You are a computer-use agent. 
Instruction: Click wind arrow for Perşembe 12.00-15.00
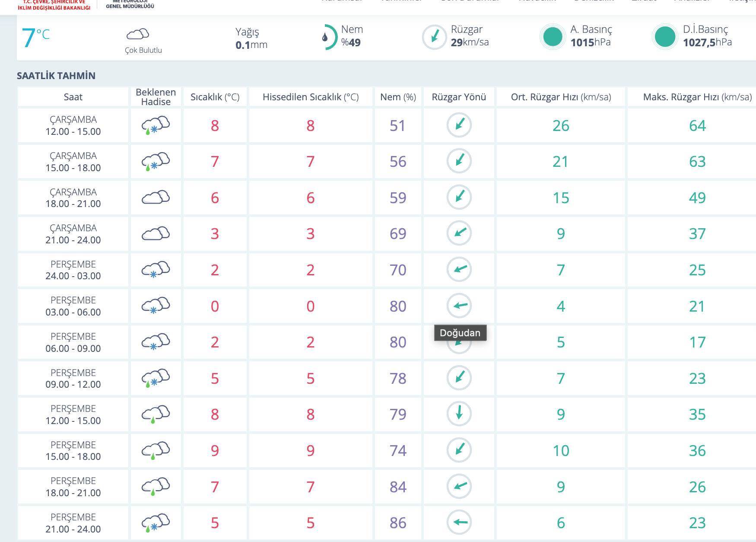tap(459, 413)
